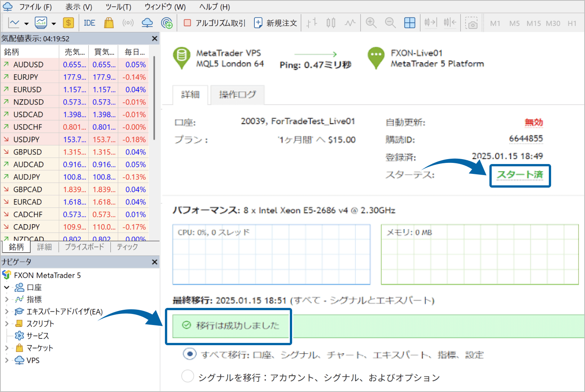Toggle the アルゴリズム取引 button
Screen dimensions: 585x392
[214, 23]
